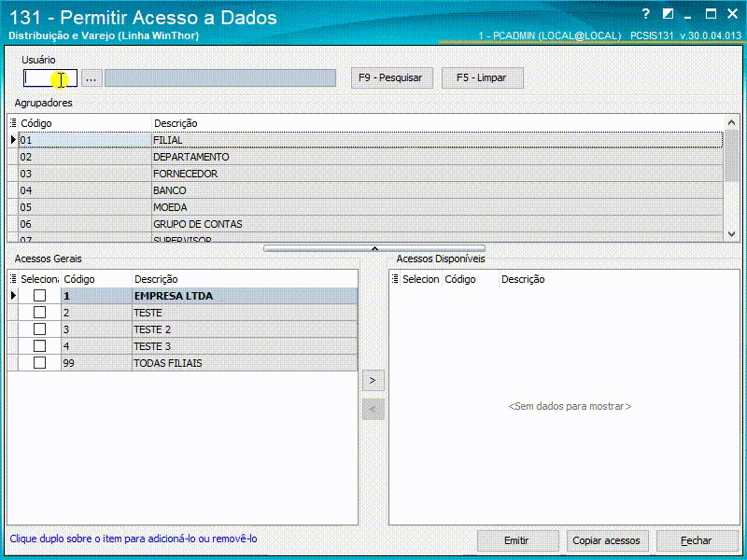Select the BANCO grouper row
747x560 pixels.
pos(365,190)
